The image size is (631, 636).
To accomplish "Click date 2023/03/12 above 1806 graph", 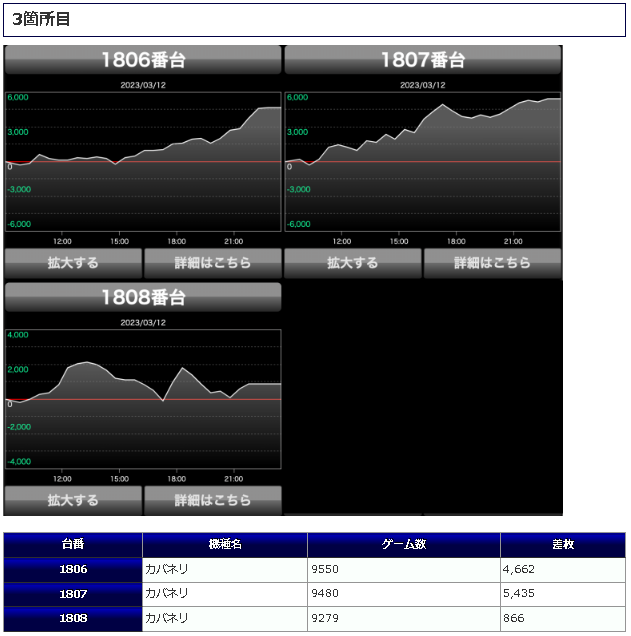I will (143, 85).
